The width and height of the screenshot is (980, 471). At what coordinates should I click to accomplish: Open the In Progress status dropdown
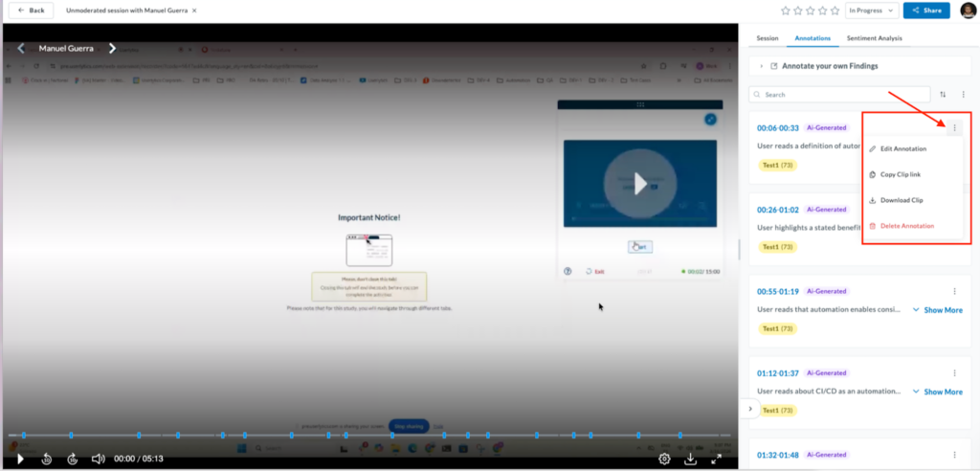[x=872, y=11]
